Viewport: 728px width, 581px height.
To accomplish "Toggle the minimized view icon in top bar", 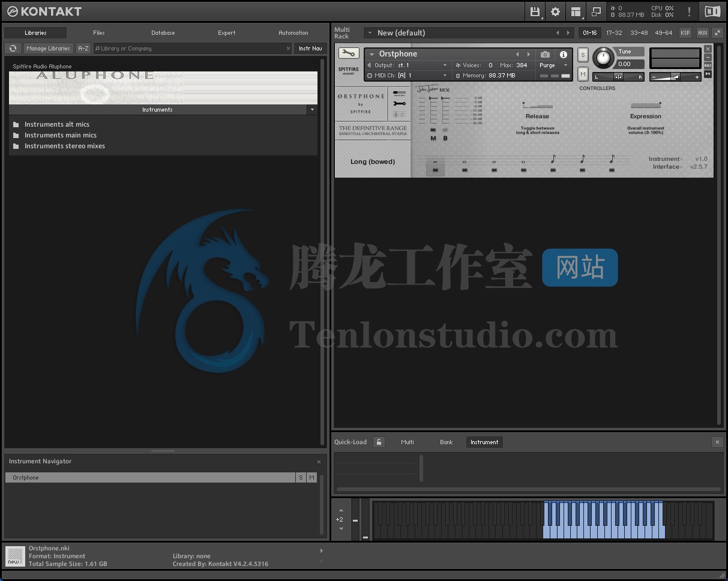I will click(x=596, y=11).
